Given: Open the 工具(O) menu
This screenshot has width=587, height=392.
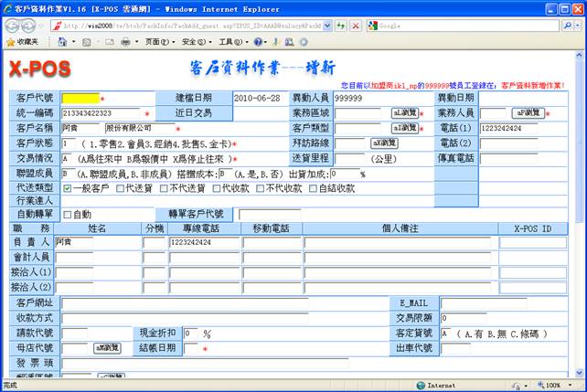Looking at the screenshot, I should point(230,42).
